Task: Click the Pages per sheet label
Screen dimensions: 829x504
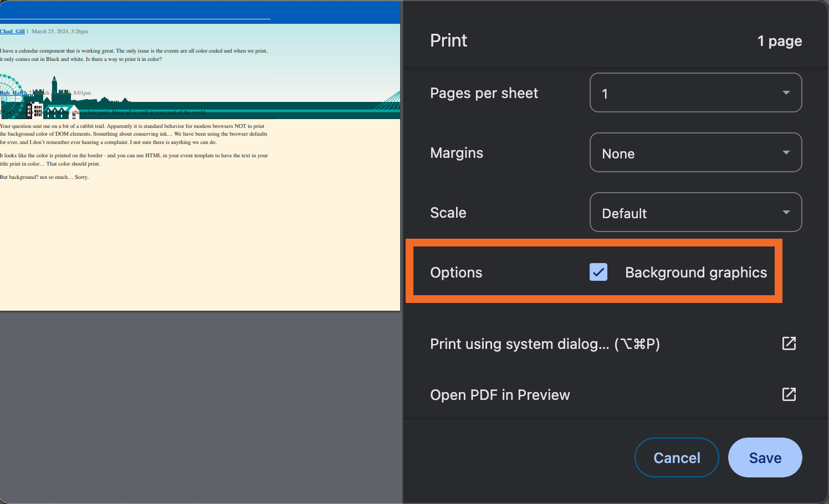Action: tap(484, 93)
